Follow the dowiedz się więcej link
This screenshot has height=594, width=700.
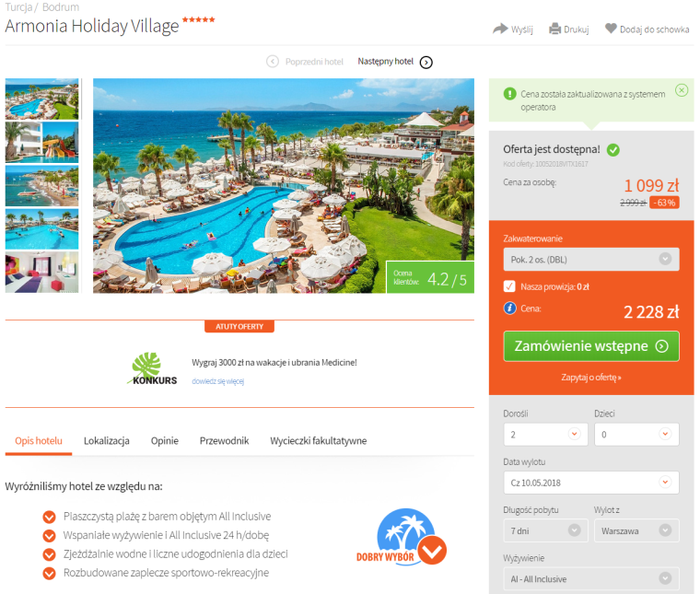[218, 381]
